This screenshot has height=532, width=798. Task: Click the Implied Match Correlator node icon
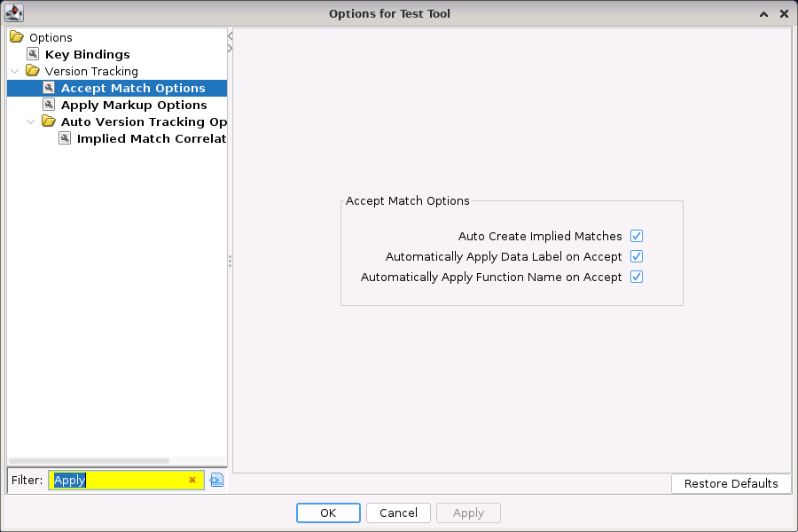65,138
